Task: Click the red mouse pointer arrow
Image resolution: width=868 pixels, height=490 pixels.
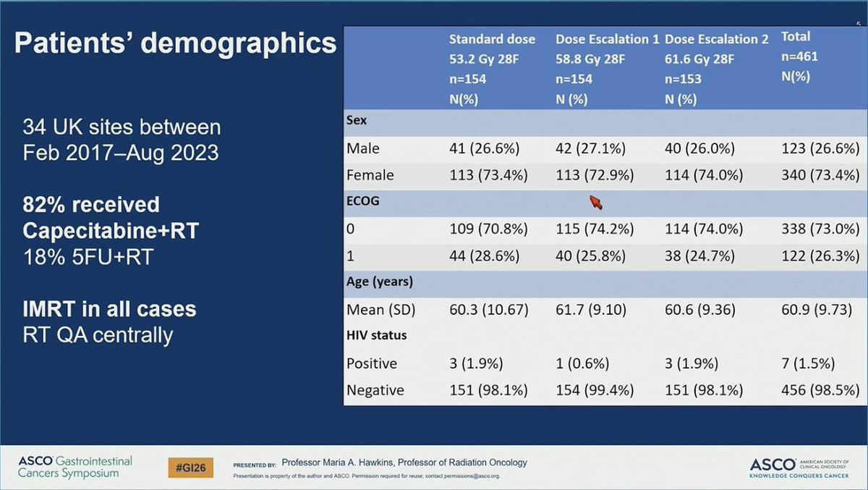Action: (596, 202)
